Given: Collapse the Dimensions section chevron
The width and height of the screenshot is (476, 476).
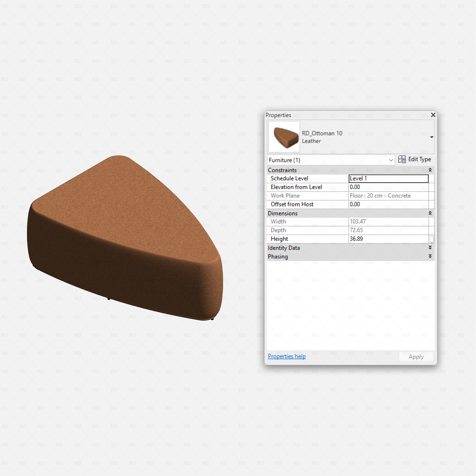Looking at the screenshot, I should click(430, 213).
